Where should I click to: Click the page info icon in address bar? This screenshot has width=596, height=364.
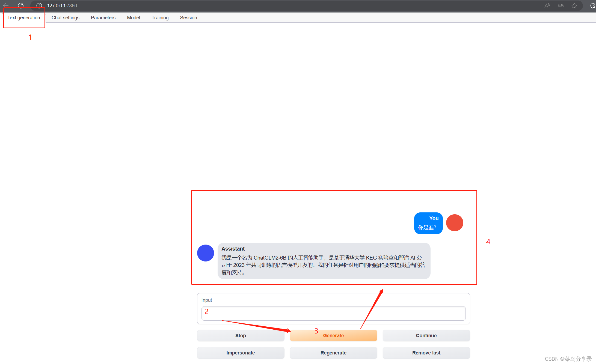pyautogui.click(x=38, y=5)
